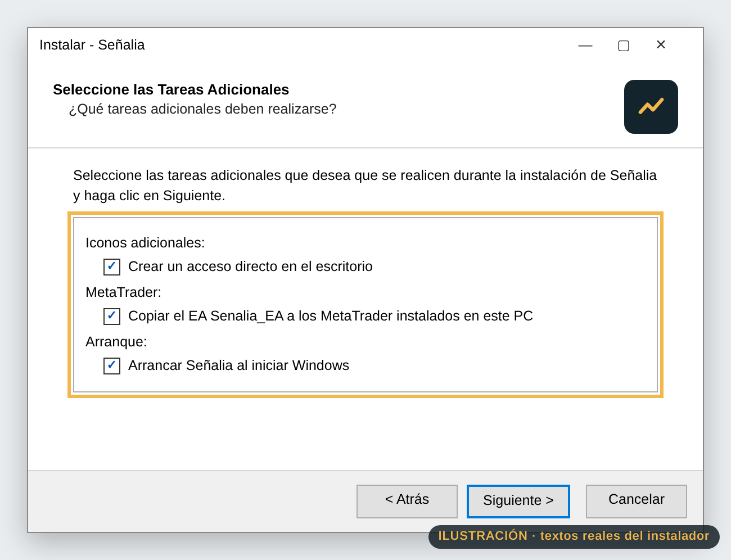The width and height of the screenshot is (731, 560).
Task: Click the label text about copying Senalia_EA to MetaTrader
Action: [331, 316]
